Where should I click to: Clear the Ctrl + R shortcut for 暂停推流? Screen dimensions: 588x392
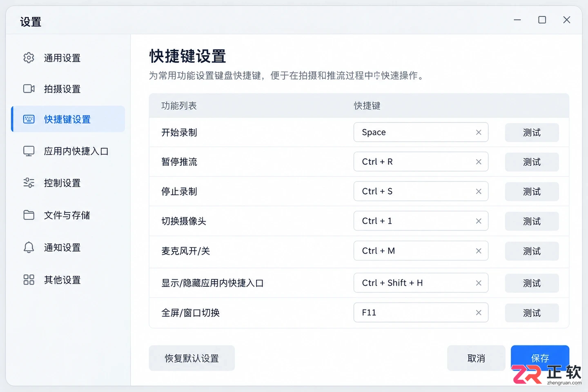click(479, 162)
